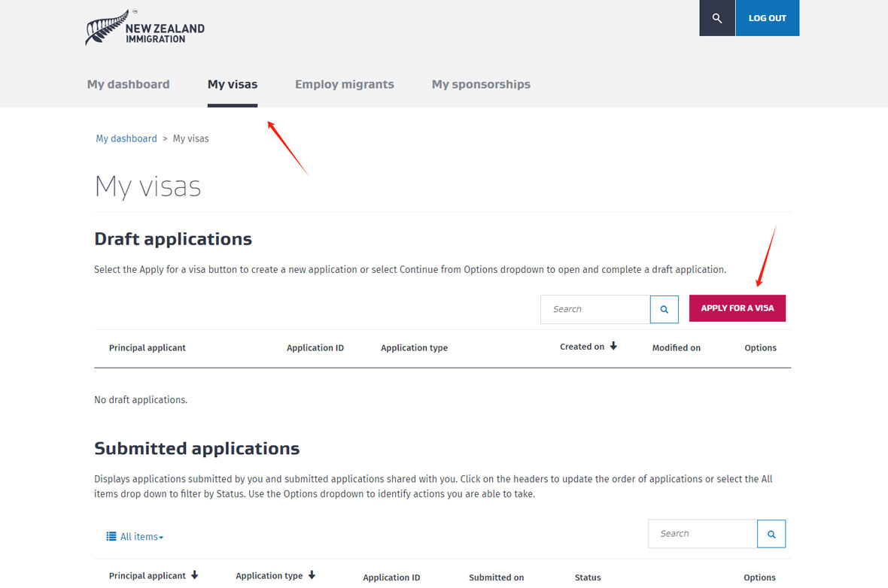Select the My visas tab
Screen dimensions: 888x588
232,84
